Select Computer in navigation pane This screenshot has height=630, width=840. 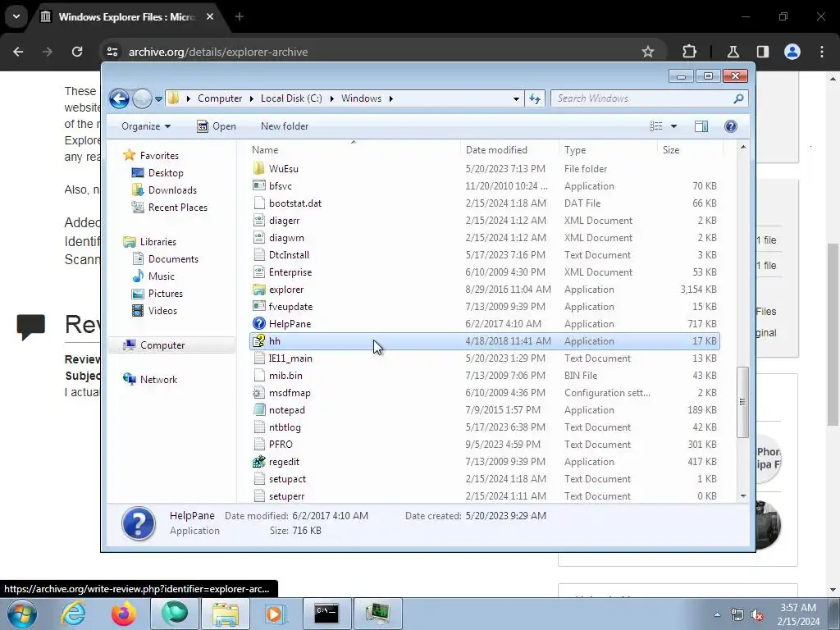pyautogui.click(x=171, y=345)
